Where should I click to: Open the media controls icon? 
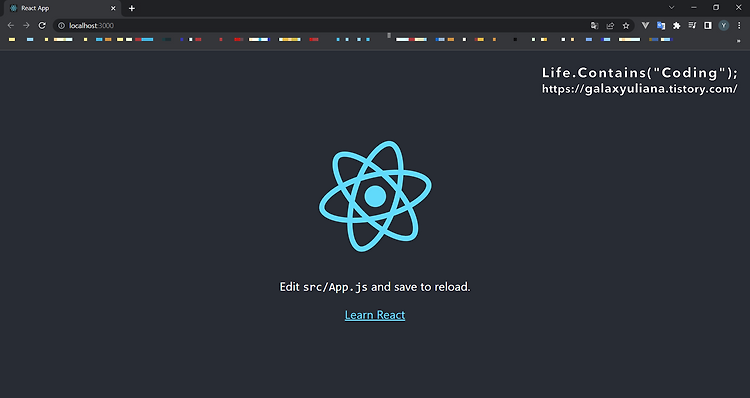692,25
